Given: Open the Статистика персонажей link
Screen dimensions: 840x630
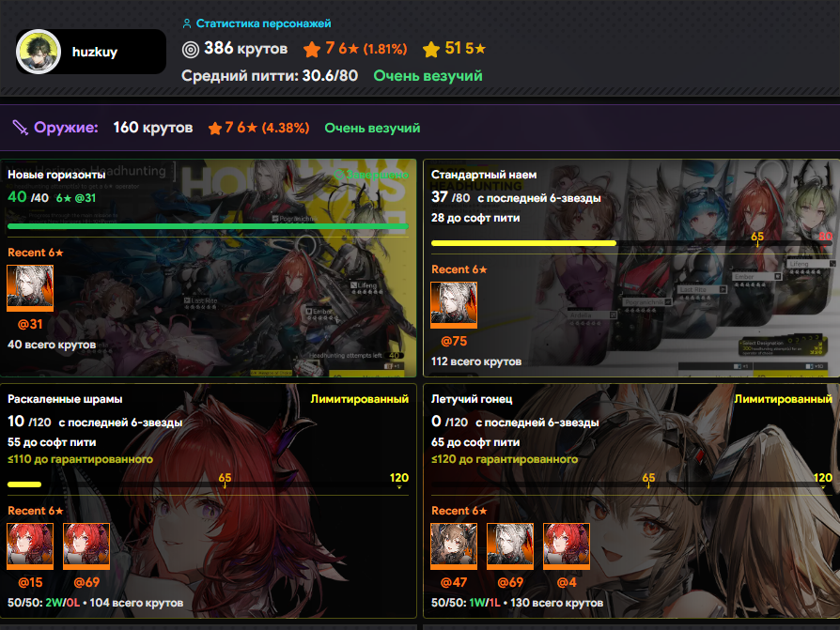Looking at the screenshot, I should (257, 23).
